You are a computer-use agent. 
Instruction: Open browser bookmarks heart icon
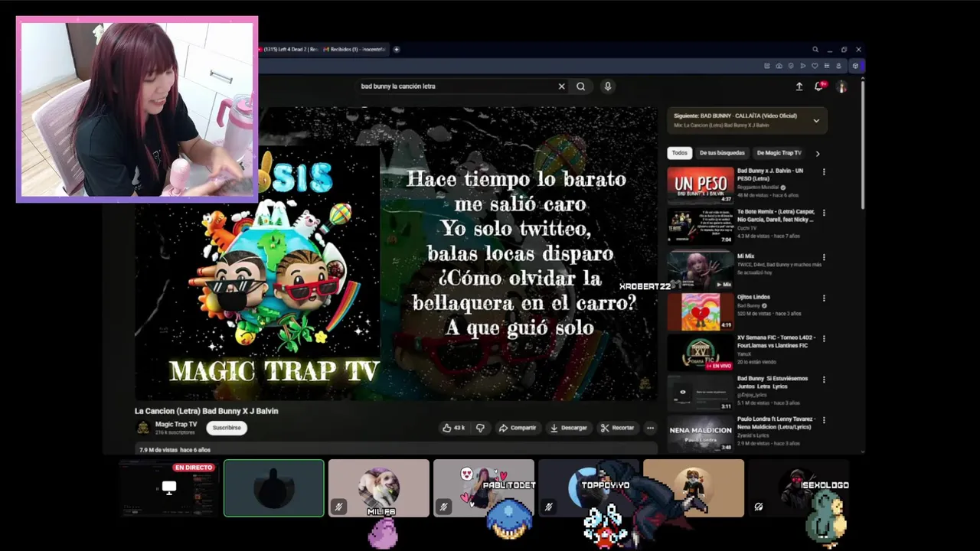tap(815, 66)
